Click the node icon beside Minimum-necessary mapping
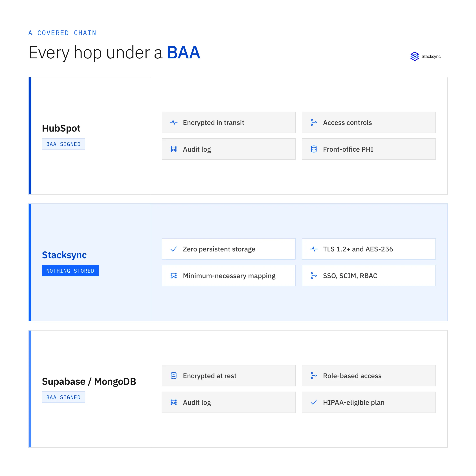Viewport: 476px width, 476px height. tap(174, 276)
